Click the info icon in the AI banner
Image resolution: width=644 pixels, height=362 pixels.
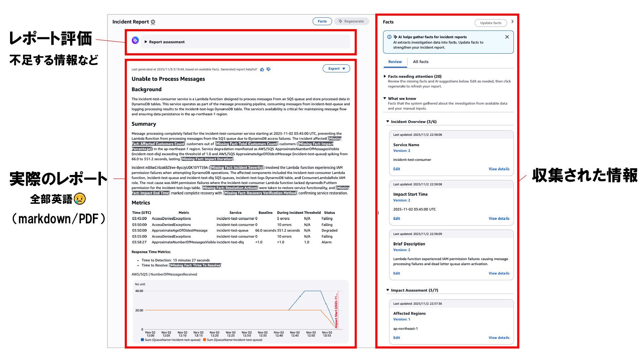point(389,37)
